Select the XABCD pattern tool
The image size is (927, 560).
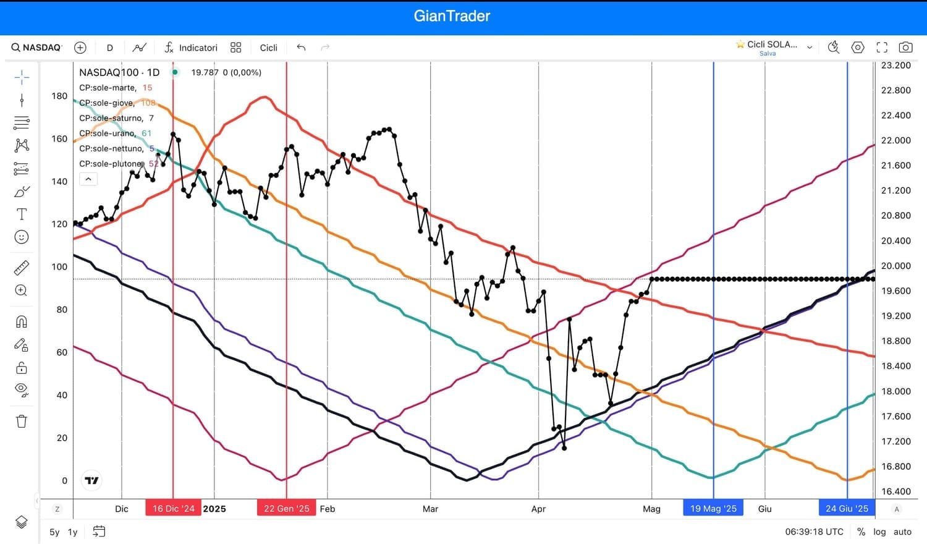coord(22,145)
